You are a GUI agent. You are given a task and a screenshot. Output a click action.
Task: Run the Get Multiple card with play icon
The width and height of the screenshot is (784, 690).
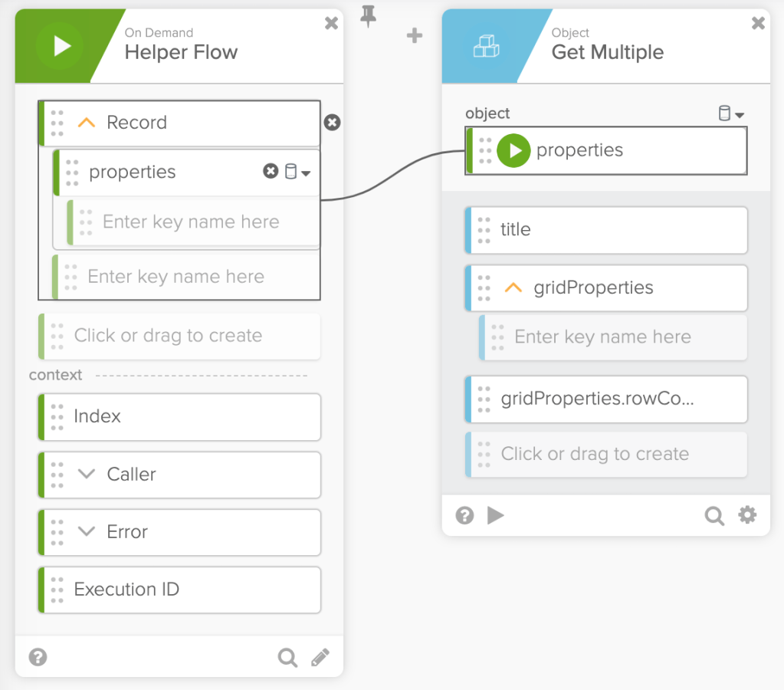(496, 515)
